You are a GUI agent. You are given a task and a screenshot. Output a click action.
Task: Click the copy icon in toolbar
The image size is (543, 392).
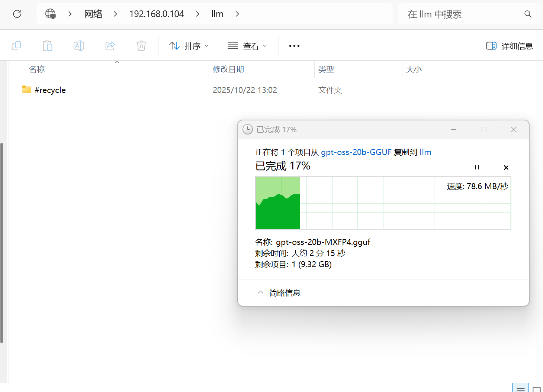(x=16, y=46)
